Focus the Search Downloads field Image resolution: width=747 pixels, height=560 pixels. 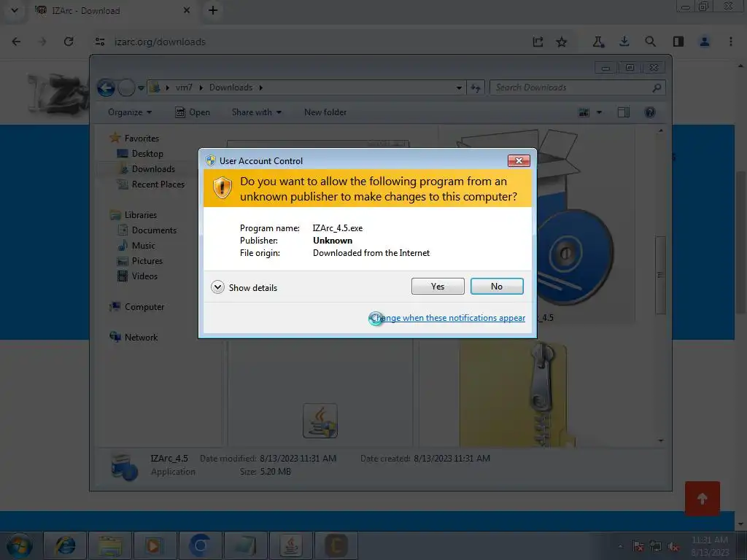577,87
